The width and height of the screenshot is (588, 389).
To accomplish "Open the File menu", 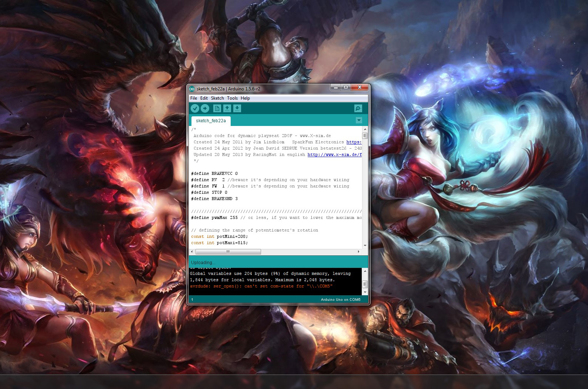I will [194, 98].
